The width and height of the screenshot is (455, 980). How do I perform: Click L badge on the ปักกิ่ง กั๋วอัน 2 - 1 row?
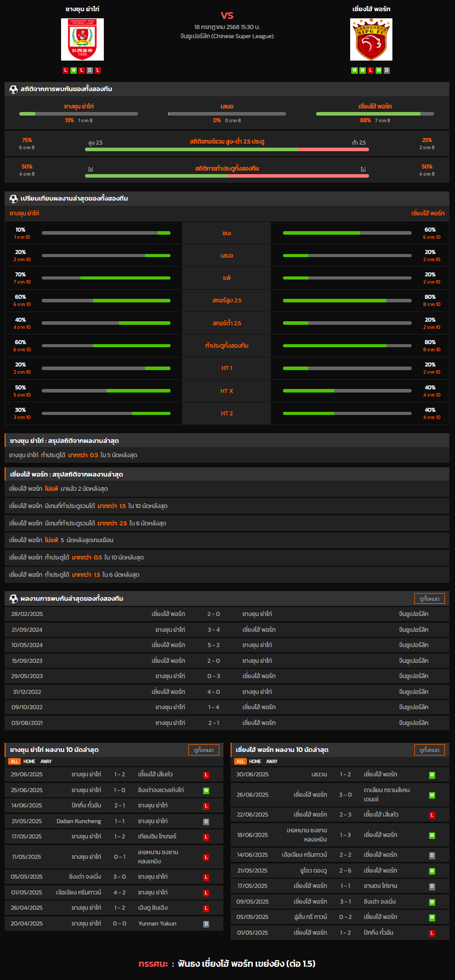point(206,806)
